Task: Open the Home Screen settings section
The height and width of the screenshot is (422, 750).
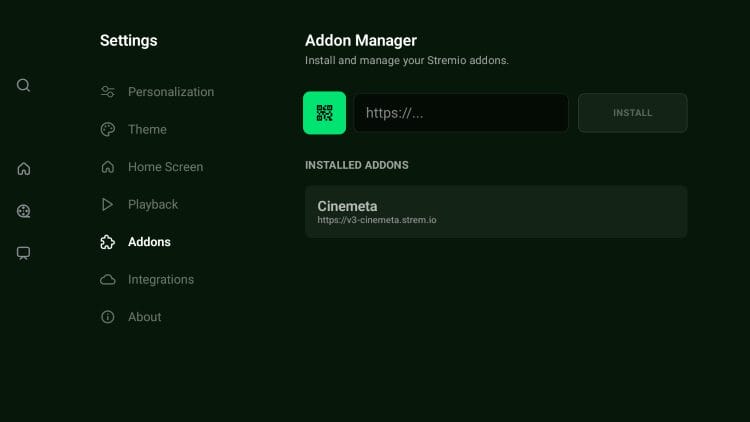Action: pos(165,167)
